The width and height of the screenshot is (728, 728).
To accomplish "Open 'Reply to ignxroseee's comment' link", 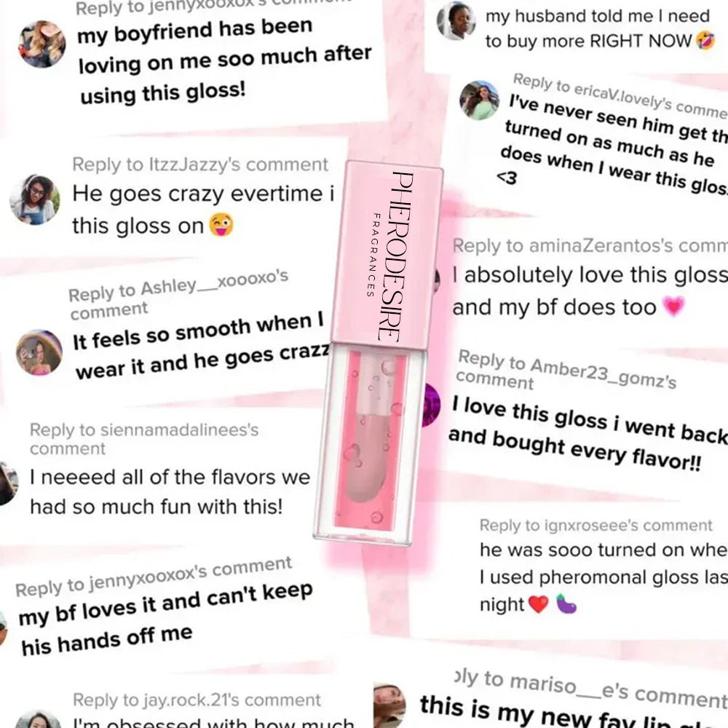I will click(596, 525).
